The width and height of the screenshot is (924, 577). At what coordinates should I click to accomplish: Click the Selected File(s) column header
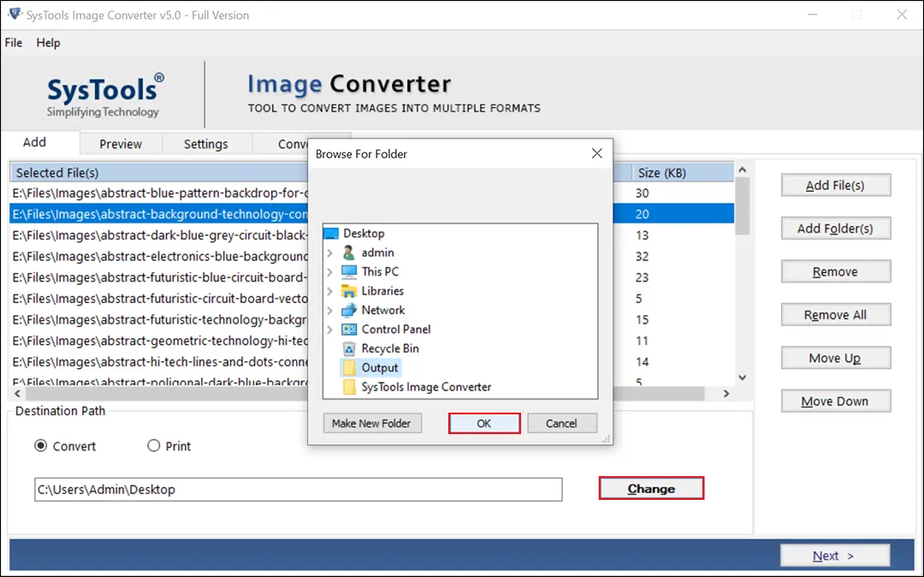click(159, 173)
